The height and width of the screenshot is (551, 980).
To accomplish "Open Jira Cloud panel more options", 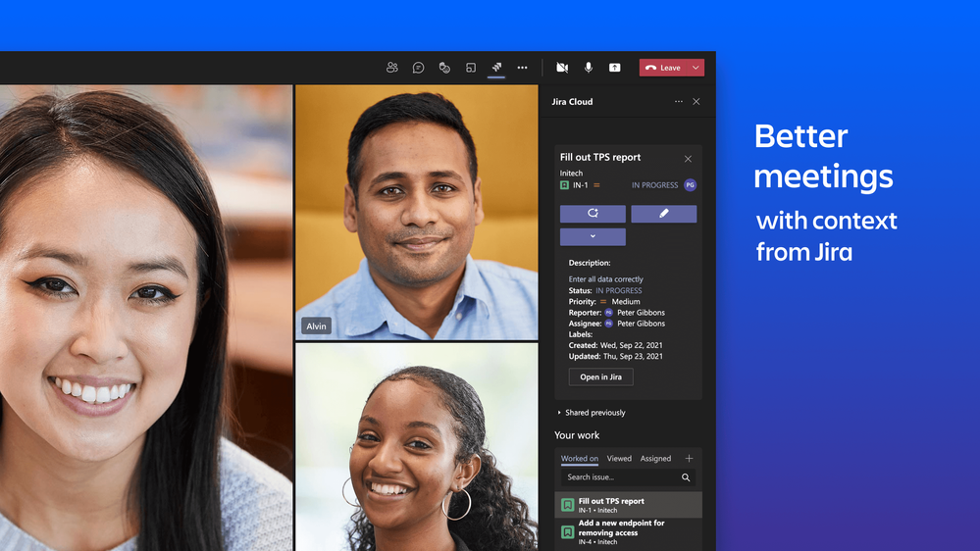I will (679, 101).
